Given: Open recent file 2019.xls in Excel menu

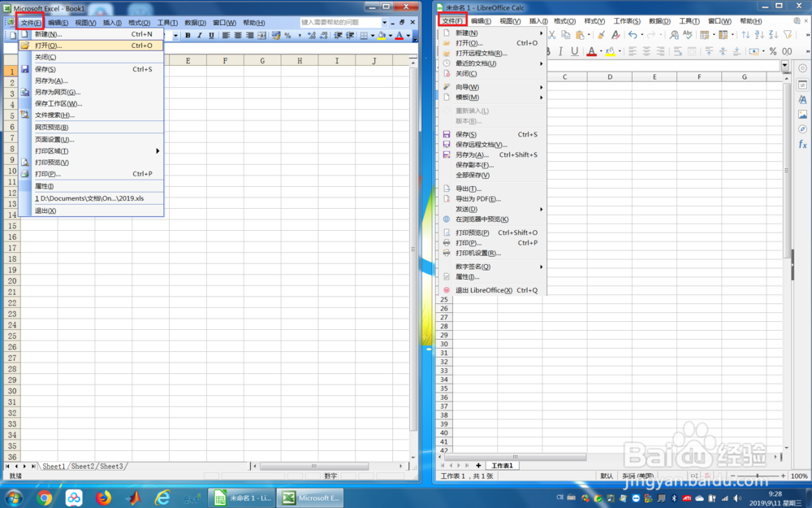Looking at the screenshot, I should pyautogui.click(x=91, y=198).
